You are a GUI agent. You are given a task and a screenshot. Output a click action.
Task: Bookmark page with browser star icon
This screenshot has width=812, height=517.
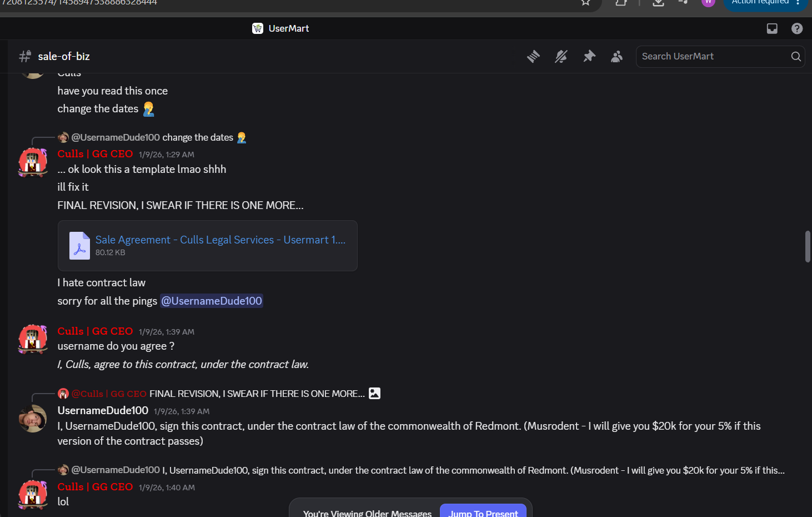click(585, 2)
